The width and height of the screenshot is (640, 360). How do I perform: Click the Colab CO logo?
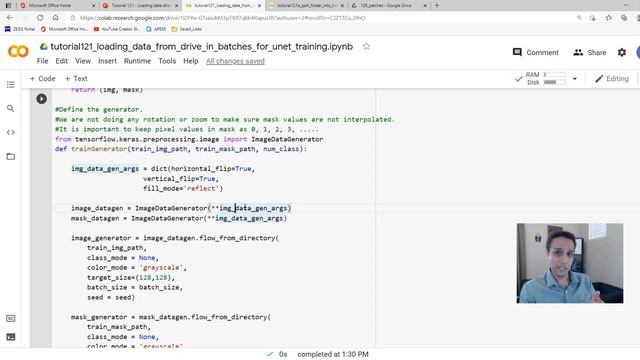click(x=18, y=51)
